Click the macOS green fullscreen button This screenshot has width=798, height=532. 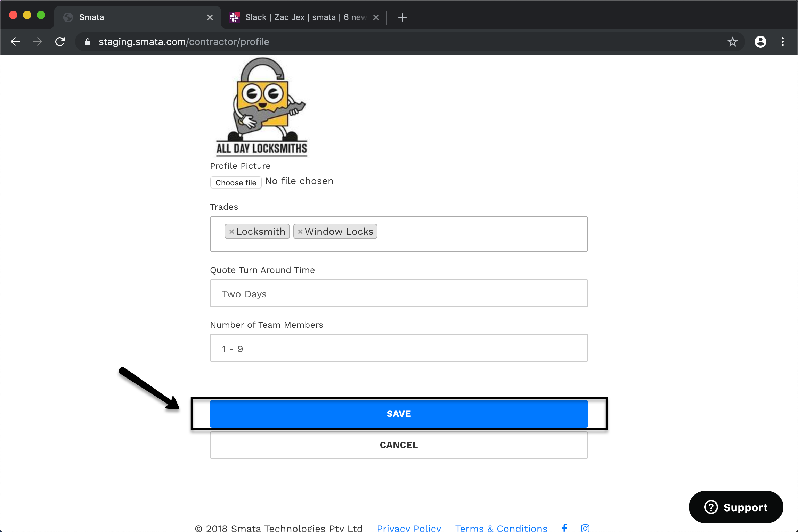41,15
